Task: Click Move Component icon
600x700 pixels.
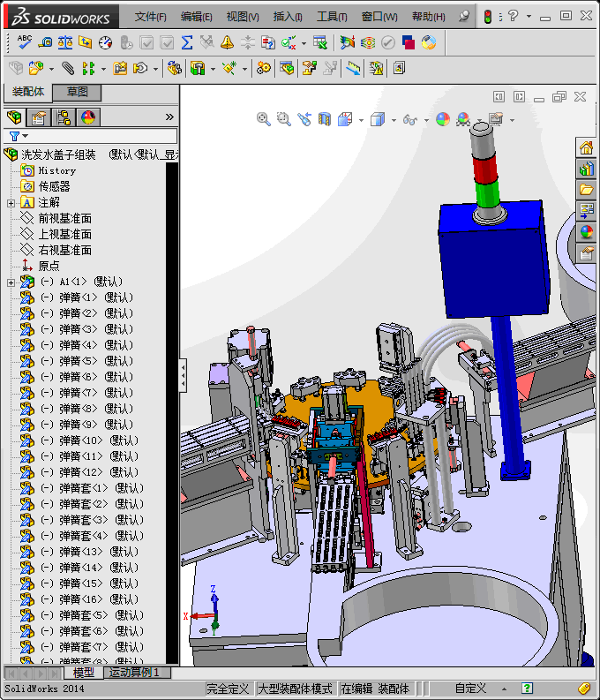Action: (x=140, y=68)
